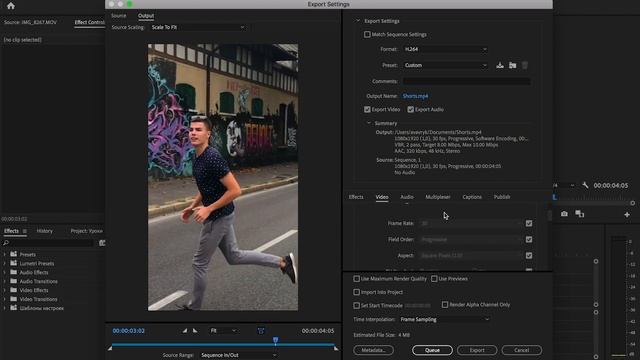
Task: Click the new custom bin icon in Effects
Action: tap(102, 243)
